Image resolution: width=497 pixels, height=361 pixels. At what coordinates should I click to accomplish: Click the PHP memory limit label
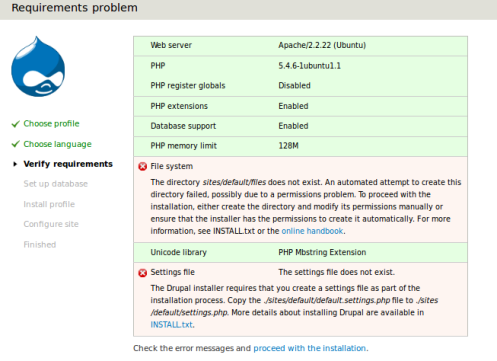pyautogui.click(x=183, y=146)
